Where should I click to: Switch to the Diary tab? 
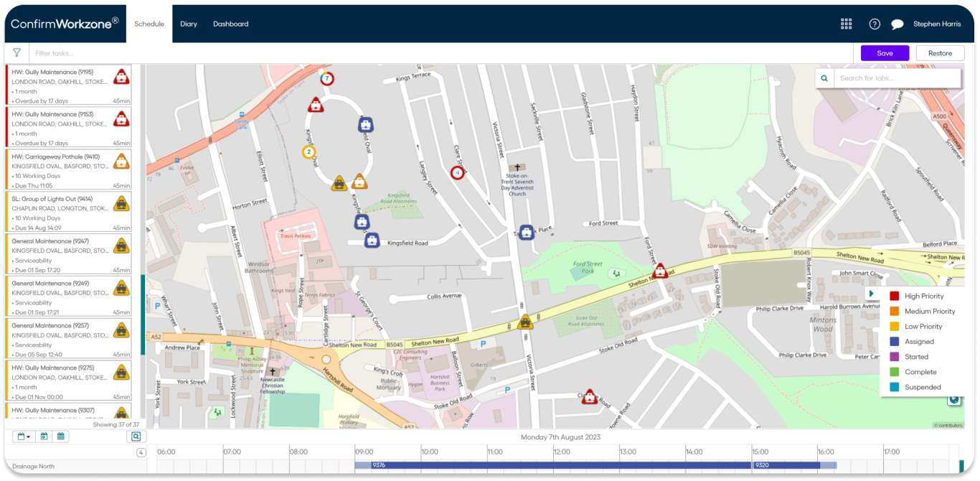click(x=189, y=24)
